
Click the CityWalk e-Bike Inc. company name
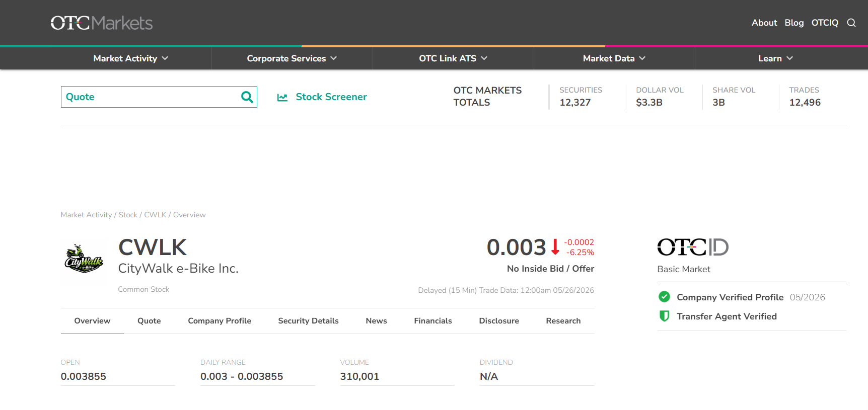click(178, 269)
